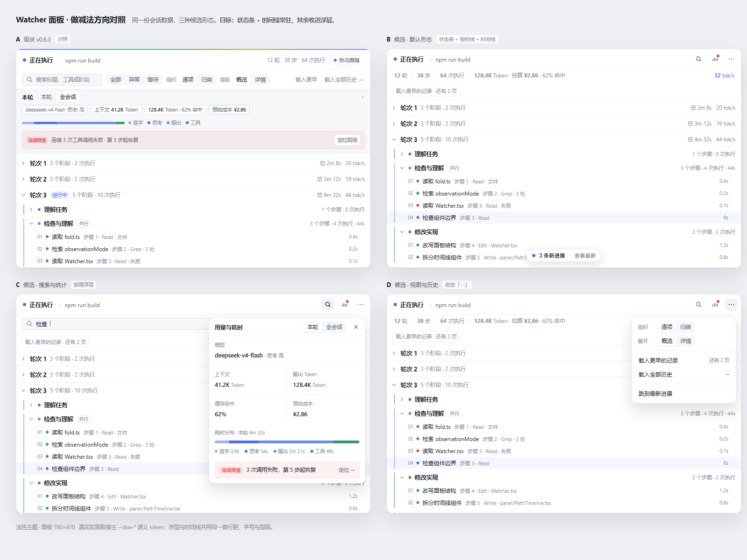747x560 pixels.
Task: Click stats chart icon in panel C header
Action: 345,305
